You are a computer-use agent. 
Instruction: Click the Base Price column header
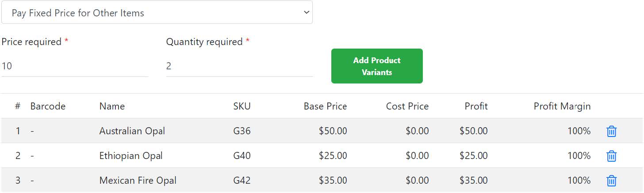pos(325,106)
